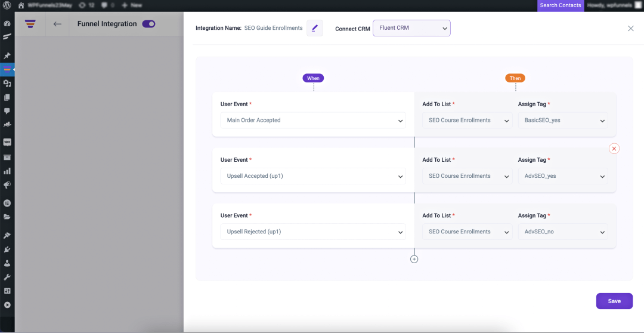Screen dimensions: 644x333
Task: Go to site home icon in admin bar
Action: click(21, 5)
